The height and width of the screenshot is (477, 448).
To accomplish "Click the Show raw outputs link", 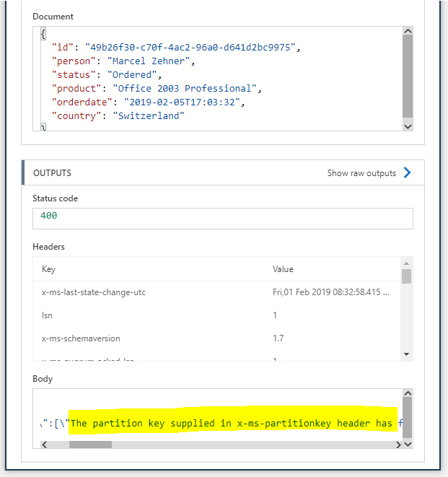I will [361, 173].
